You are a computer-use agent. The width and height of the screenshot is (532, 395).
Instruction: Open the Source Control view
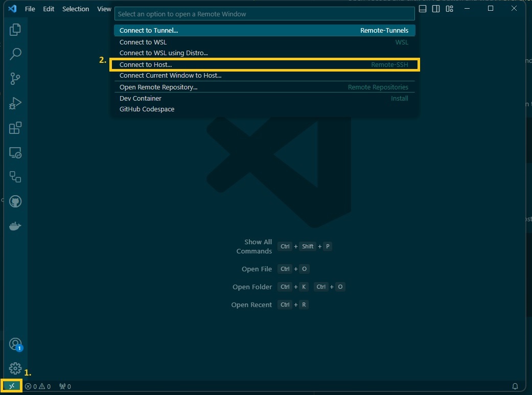coord(15,78)
